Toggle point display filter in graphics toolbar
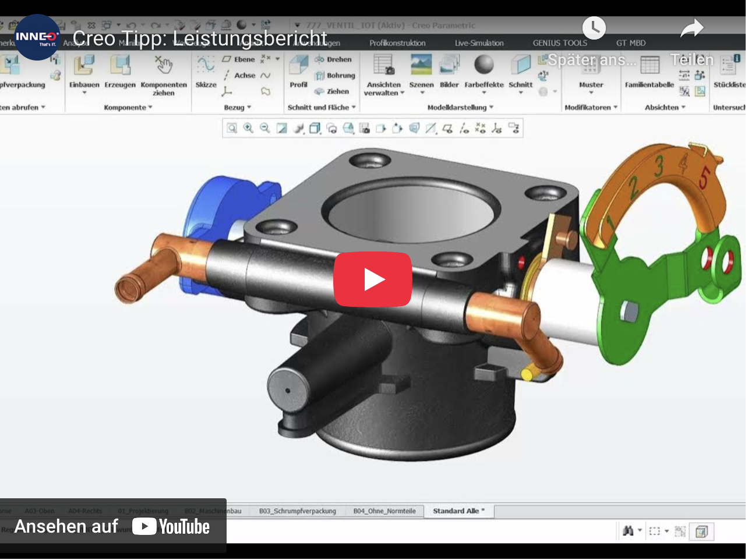The width and height of the screenshot is (748, 560). click(480, 128)
